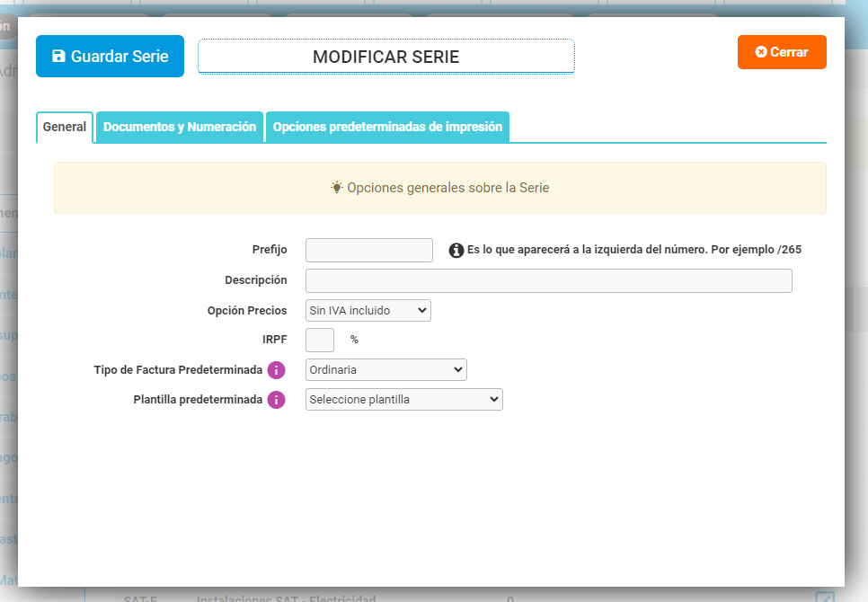Click inside the Descripción input field

(548, 280)
